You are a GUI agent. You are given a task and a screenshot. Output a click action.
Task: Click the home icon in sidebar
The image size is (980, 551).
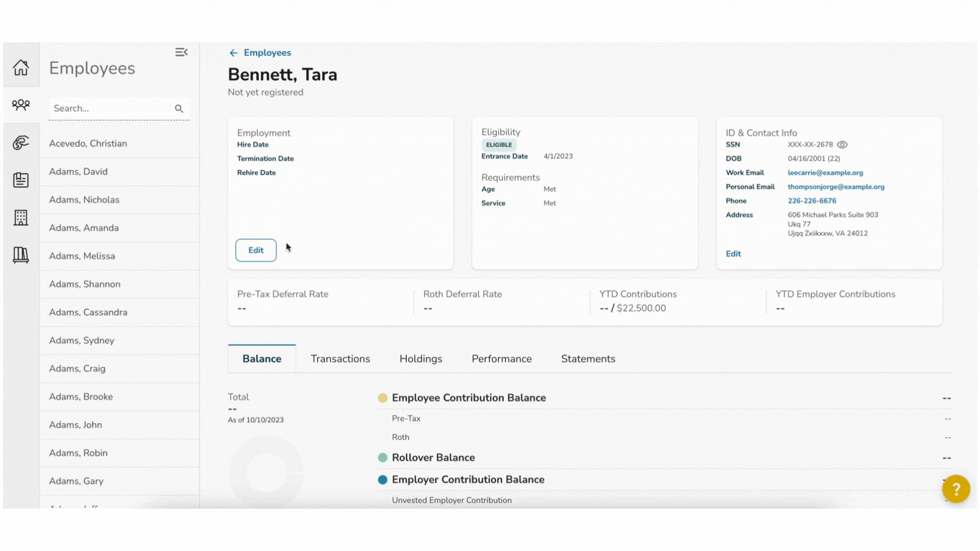tap(21, 67)
